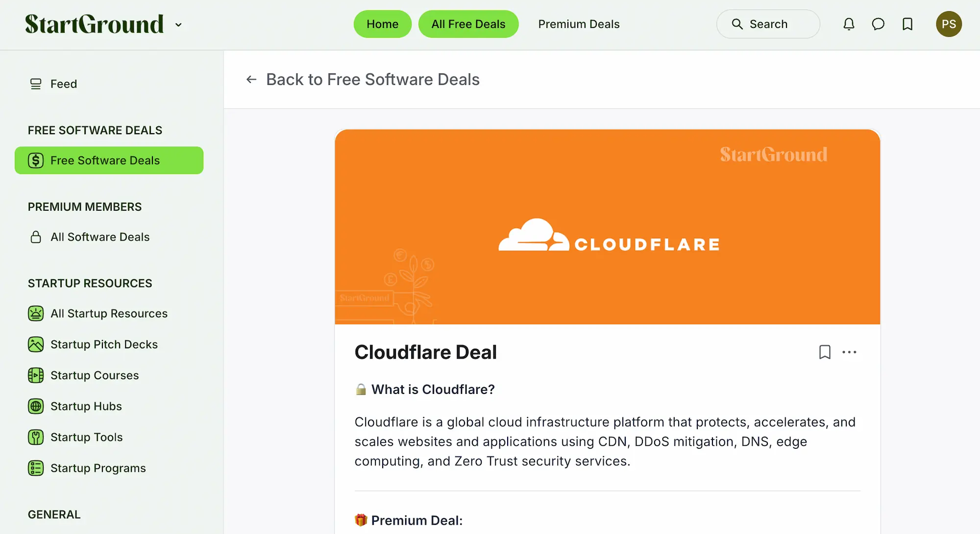Open the Feed section
Image resolution: width=980 pixels, height=534 pixels.
point(63,83)
